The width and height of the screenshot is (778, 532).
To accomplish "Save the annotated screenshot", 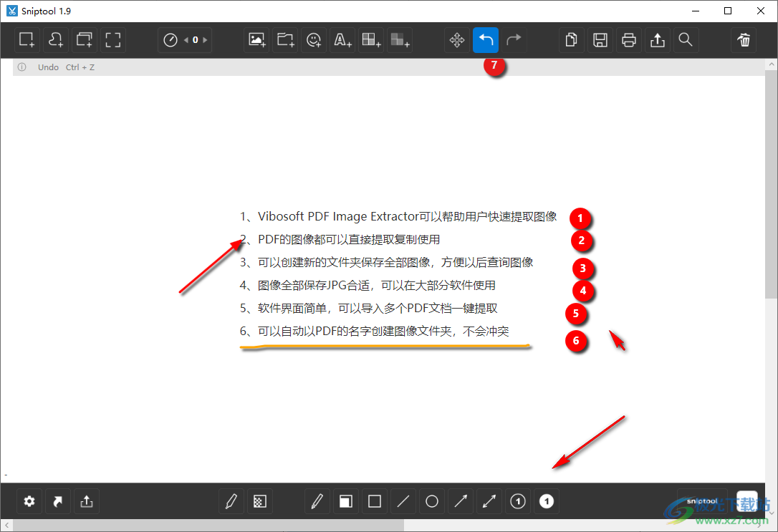I will (600, 39).
